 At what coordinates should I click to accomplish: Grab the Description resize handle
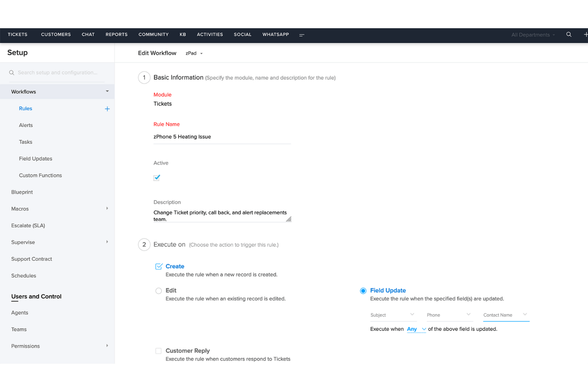coord(289,219)
